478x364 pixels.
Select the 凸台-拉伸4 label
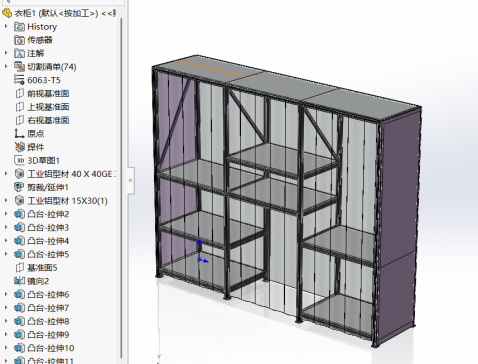48,241
